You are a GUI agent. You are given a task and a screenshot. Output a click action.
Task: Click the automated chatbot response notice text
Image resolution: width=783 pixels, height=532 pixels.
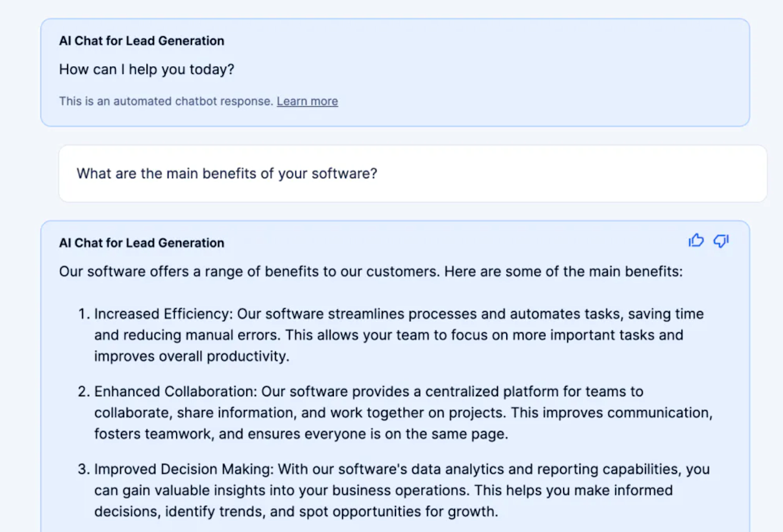tap(166, 101)
